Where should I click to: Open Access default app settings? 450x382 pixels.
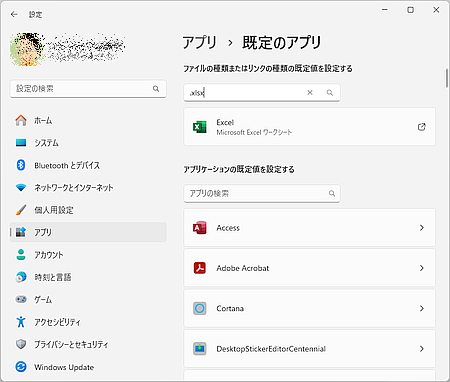coord(309,228)
